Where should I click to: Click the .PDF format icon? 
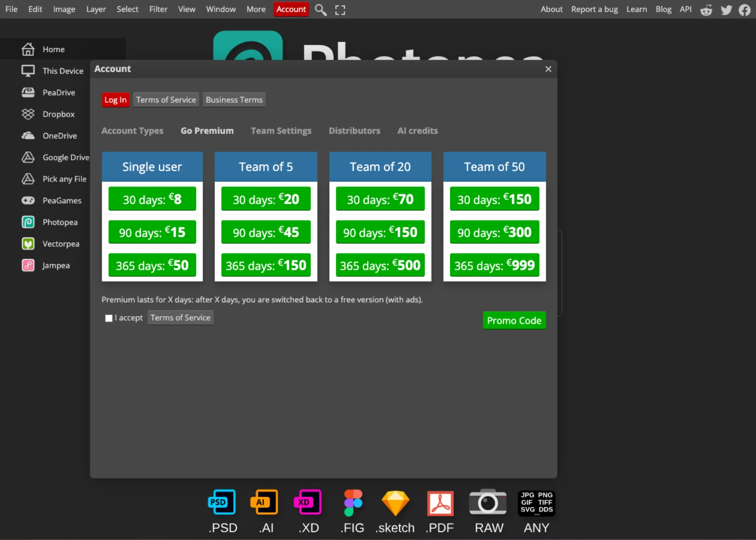pos(440,503)
